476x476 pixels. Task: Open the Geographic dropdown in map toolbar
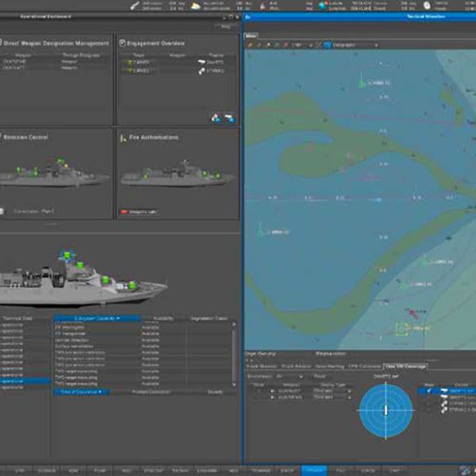pyautogui.click(x=354, y=45)
